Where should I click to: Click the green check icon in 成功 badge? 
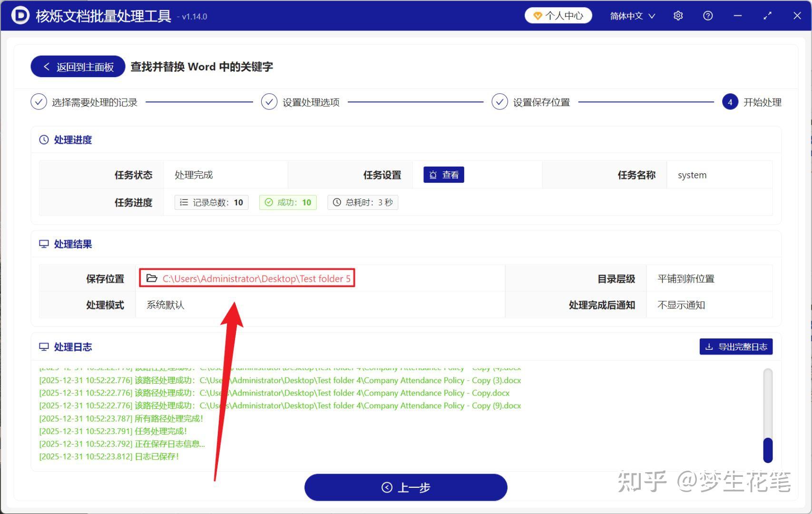pyautogui.click(x=269, y=202)
